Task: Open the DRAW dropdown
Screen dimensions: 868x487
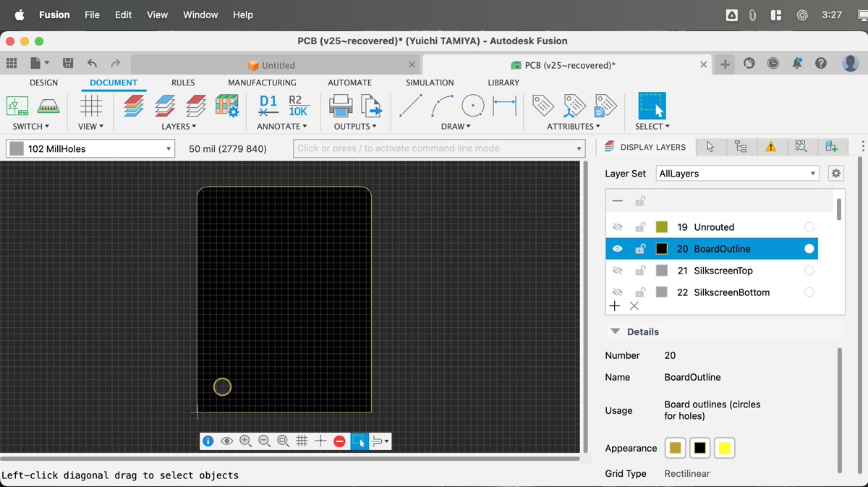Action: [x=456, y=126]
